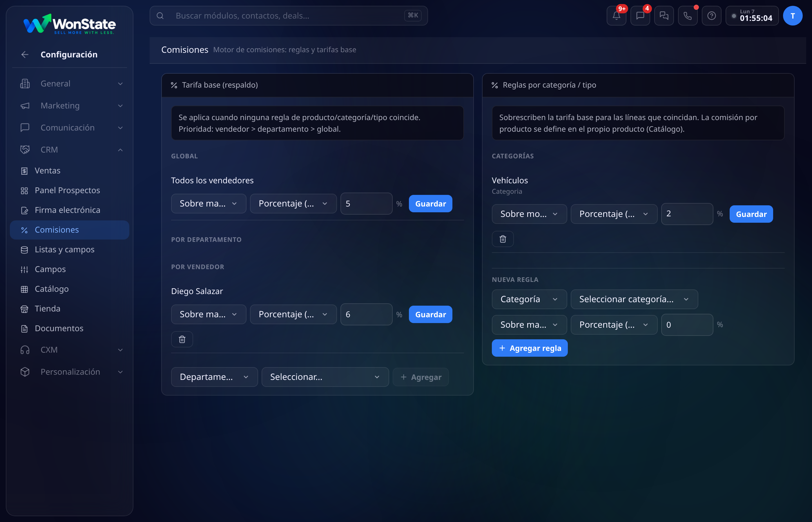Delete Diego Salazar's commission rate
The height and width of the screenshot is (522, 812).
[182, 339]
